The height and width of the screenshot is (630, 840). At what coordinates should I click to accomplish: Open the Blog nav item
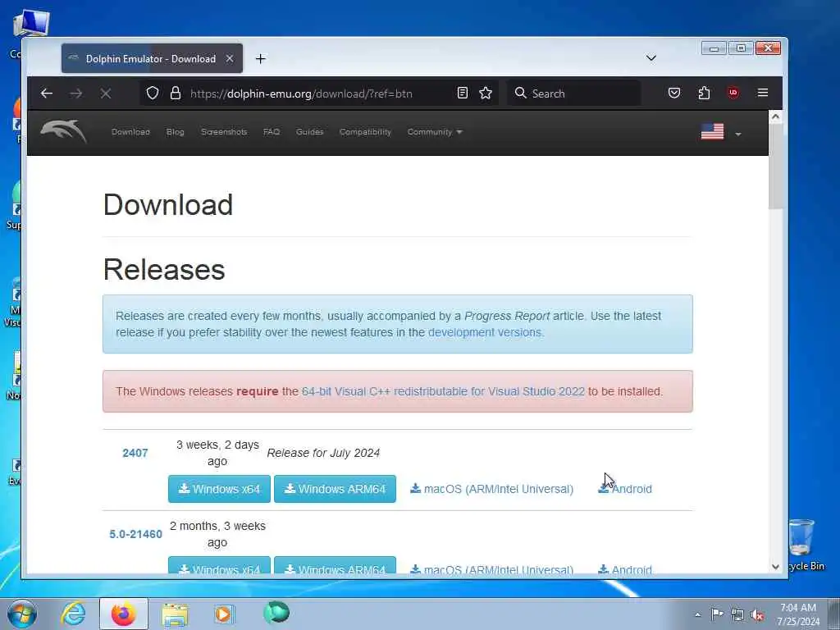pos(176,132)
